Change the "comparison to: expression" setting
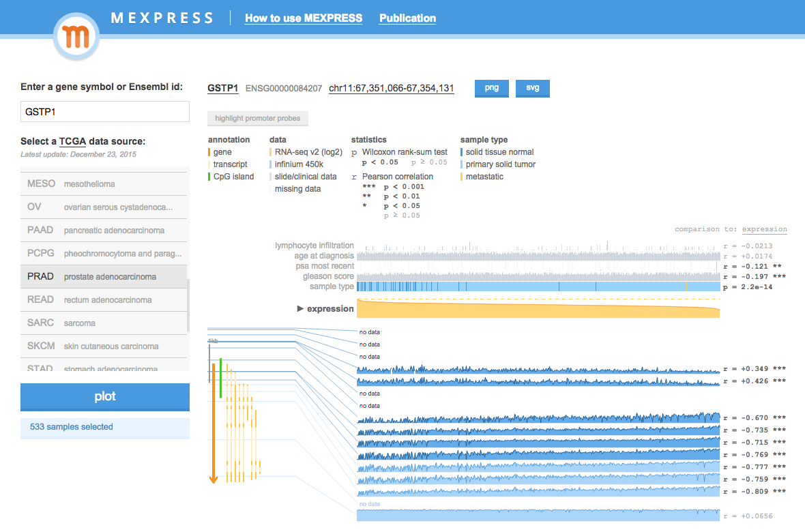This screenshot has height=532, width=805. coord(764,228)
